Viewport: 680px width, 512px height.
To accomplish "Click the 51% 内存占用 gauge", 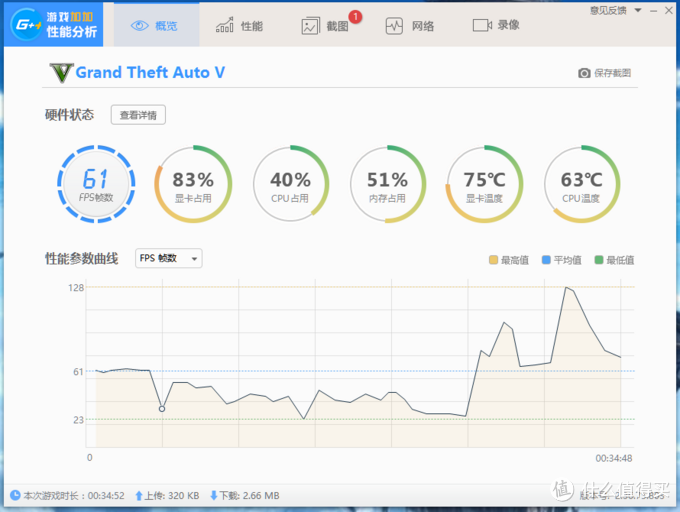I will 387,184.
